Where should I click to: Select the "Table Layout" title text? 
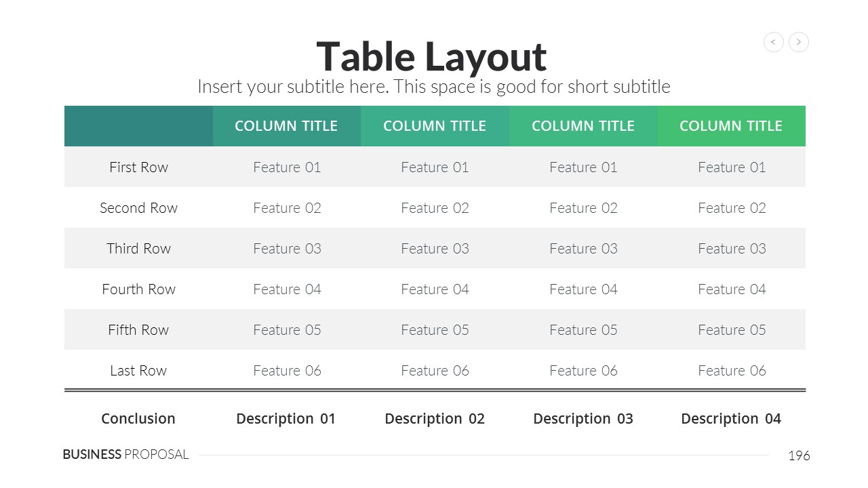coord(431,56)
